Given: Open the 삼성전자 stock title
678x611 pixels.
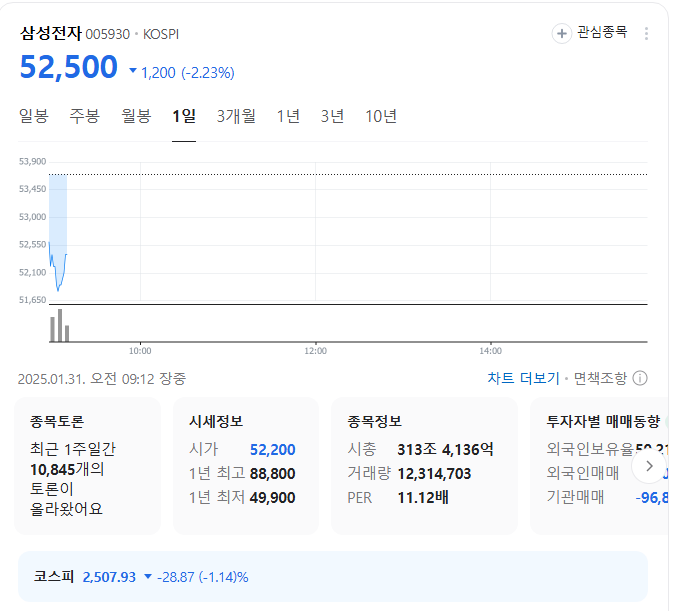Looking at the screenshot, I should [x=51, y=33].
